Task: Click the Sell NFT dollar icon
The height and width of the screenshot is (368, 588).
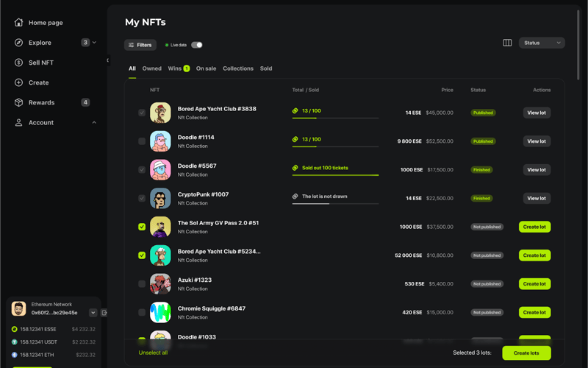Action: pyautogui.click(x=18, y=63)
